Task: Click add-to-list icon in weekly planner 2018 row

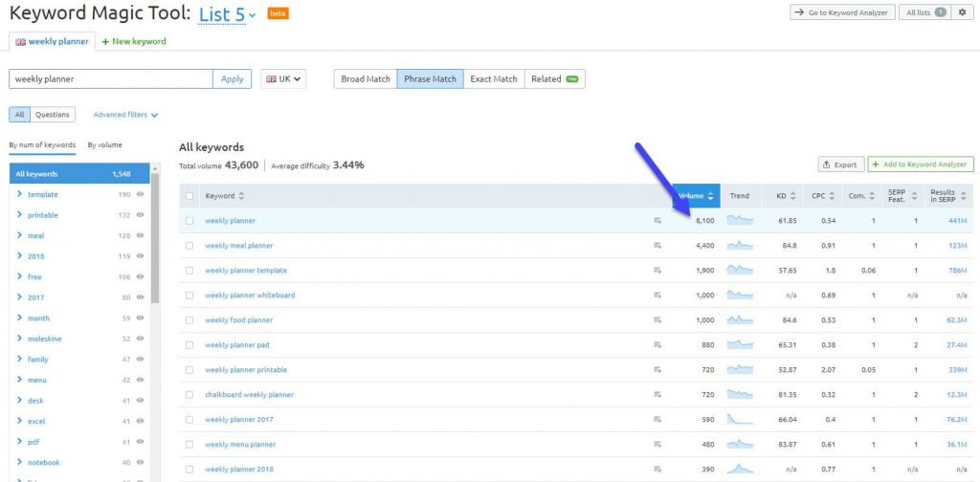Action: point(657,470)
